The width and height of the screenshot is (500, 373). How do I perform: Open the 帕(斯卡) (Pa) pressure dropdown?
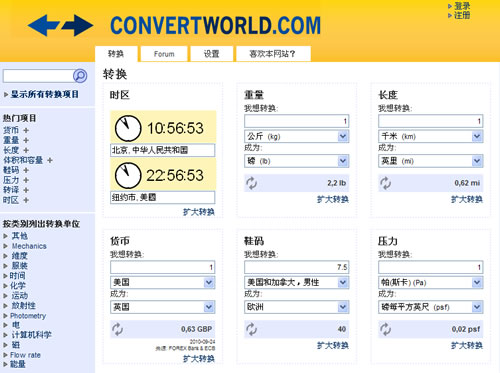coord(431,283)
